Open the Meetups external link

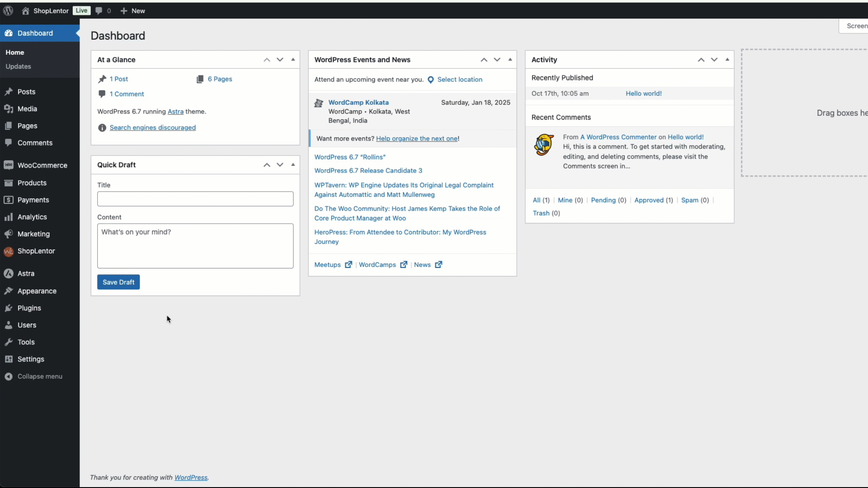click(333, 265)
